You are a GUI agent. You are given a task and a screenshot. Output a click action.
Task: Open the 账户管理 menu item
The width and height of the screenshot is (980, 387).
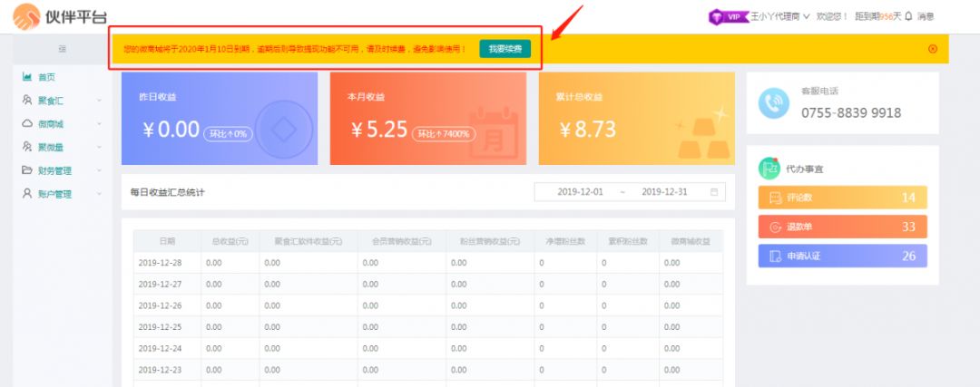click(54, 194)
